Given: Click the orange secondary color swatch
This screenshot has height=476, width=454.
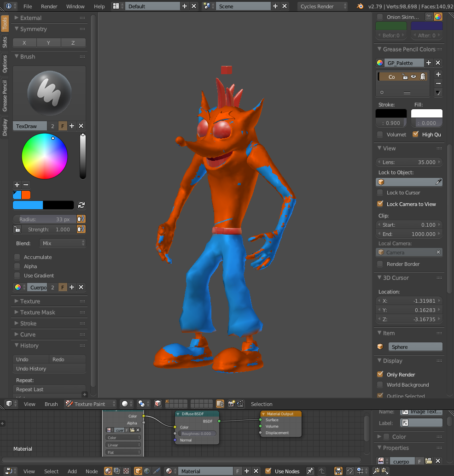Looking at the screenshot, I should pos(26,195).
